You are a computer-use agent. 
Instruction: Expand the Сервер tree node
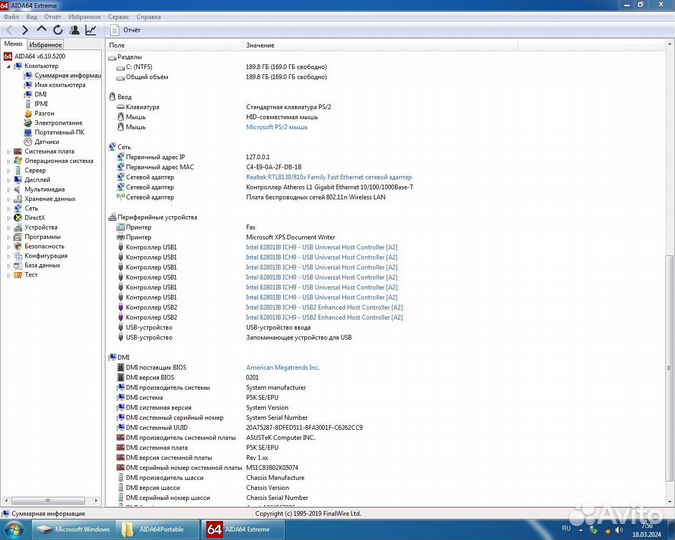[9, 171]
